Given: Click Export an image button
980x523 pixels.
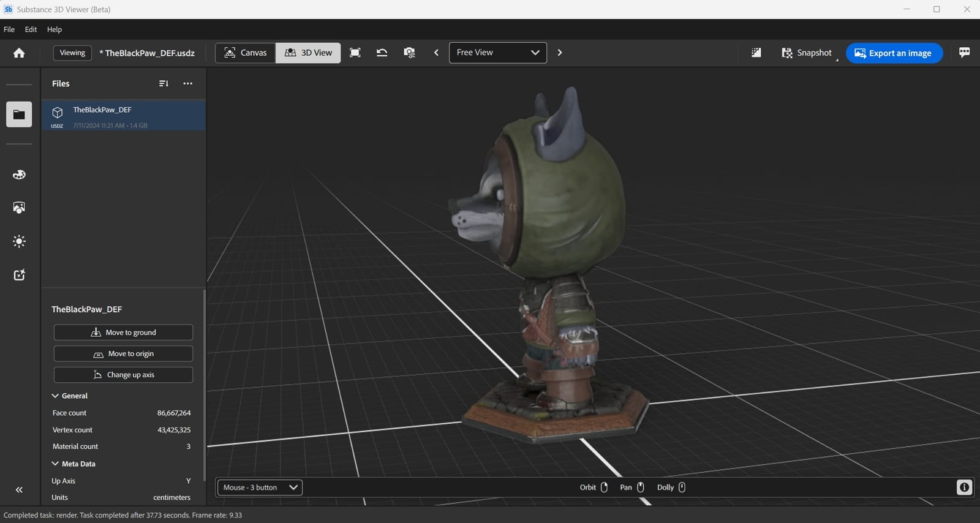Looking at the screenshot, I should click(894, 53).
